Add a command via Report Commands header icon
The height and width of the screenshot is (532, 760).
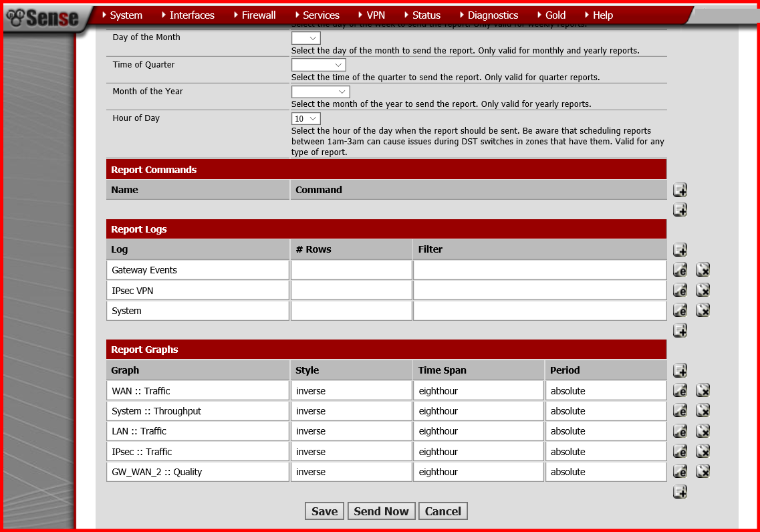pyautogui.click(x=680, y=190)
